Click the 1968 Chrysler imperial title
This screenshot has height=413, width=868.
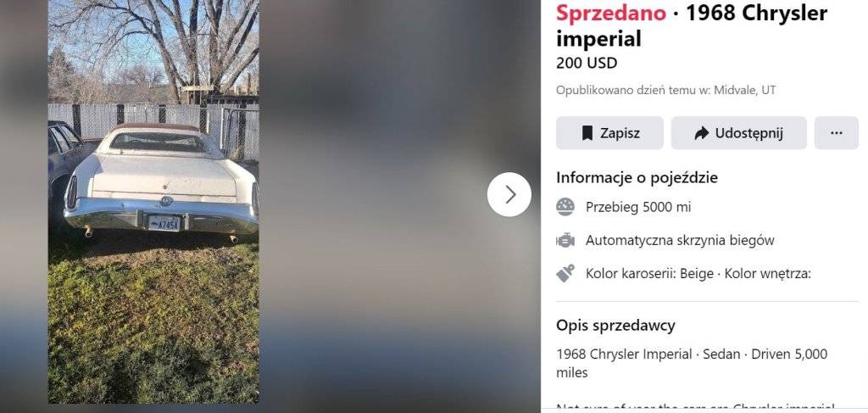pyautogui.click(x=692, y=25)
